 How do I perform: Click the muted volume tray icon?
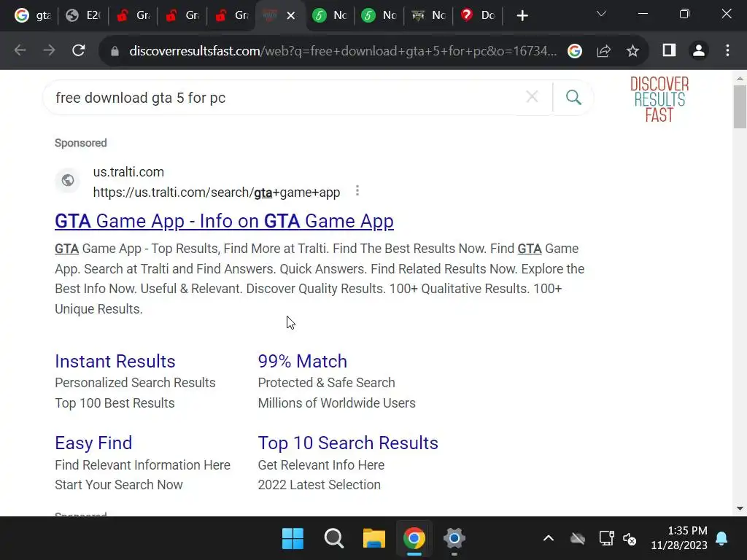click(x=630, y=539)
